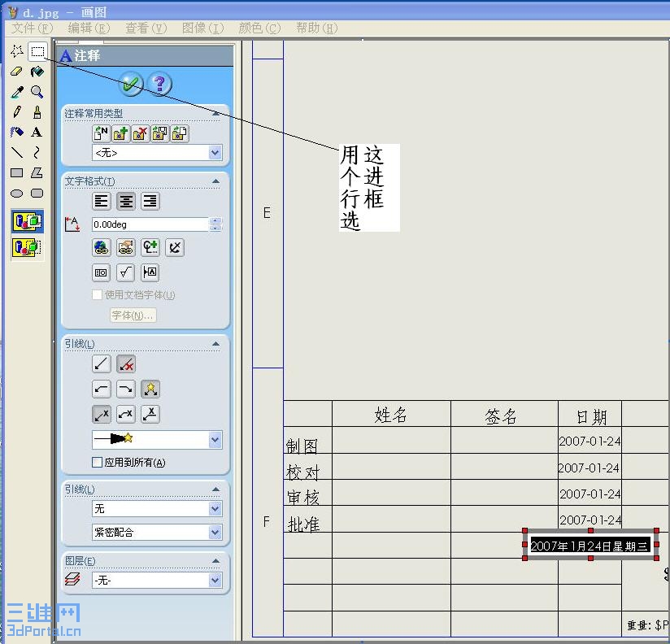
Task: Select the bent leader option
Action: [x=125, y=414]
